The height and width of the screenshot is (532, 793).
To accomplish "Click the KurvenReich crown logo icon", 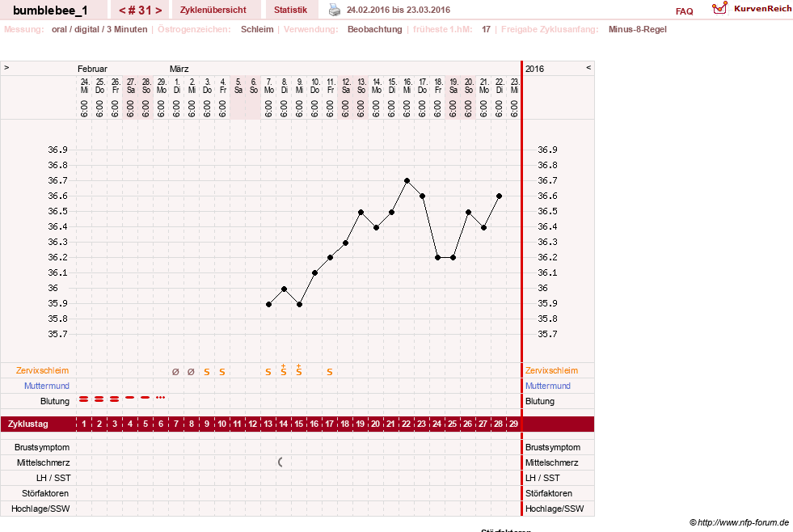I will point(719,8).
